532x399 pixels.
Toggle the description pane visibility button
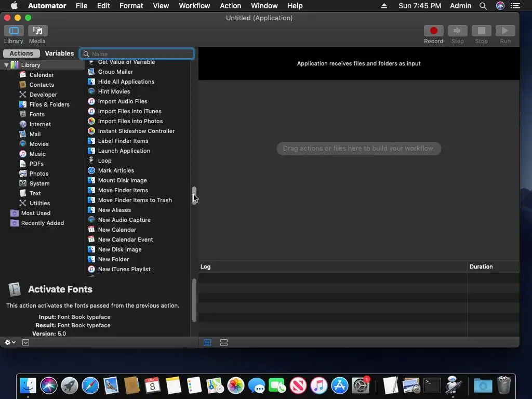[26, 342]
